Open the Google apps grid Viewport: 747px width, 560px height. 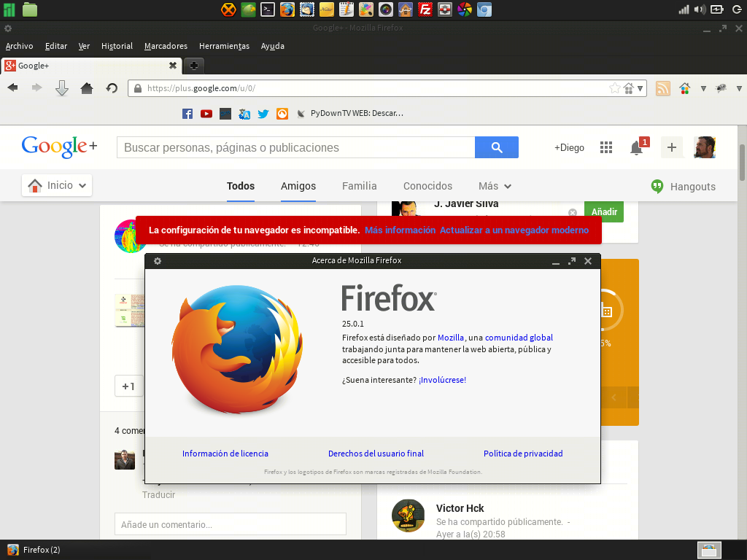click(x=605, y=147)
